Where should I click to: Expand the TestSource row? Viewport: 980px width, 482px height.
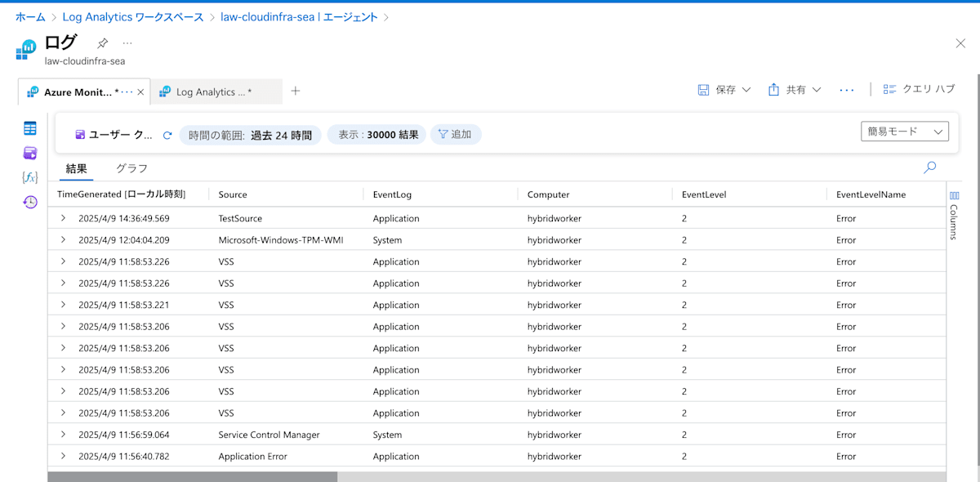point(63,218)
